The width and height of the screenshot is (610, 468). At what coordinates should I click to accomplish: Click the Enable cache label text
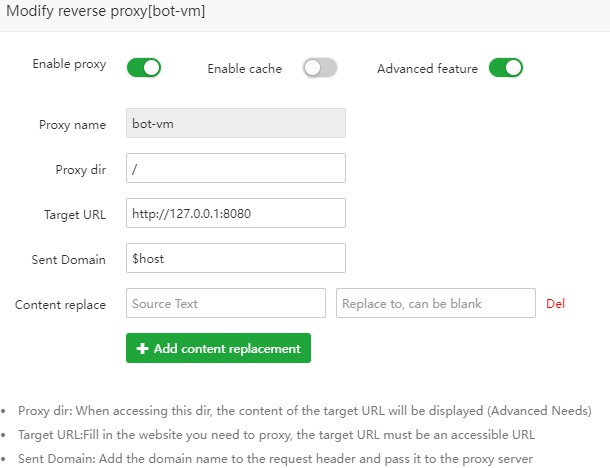[x=245, y=68]
